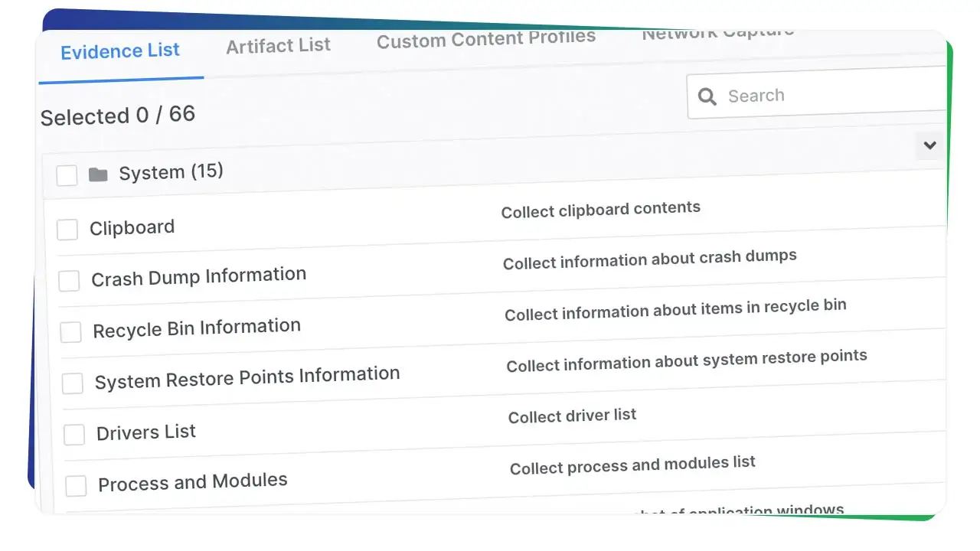Click 'Collect clipboard contents' description
980x551 pixels.
(601, 210)
